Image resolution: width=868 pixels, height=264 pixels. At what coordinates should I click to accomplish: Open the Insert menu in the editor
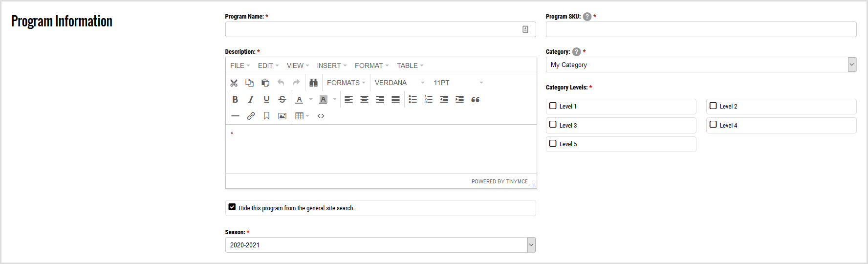(x=331, y=66)
